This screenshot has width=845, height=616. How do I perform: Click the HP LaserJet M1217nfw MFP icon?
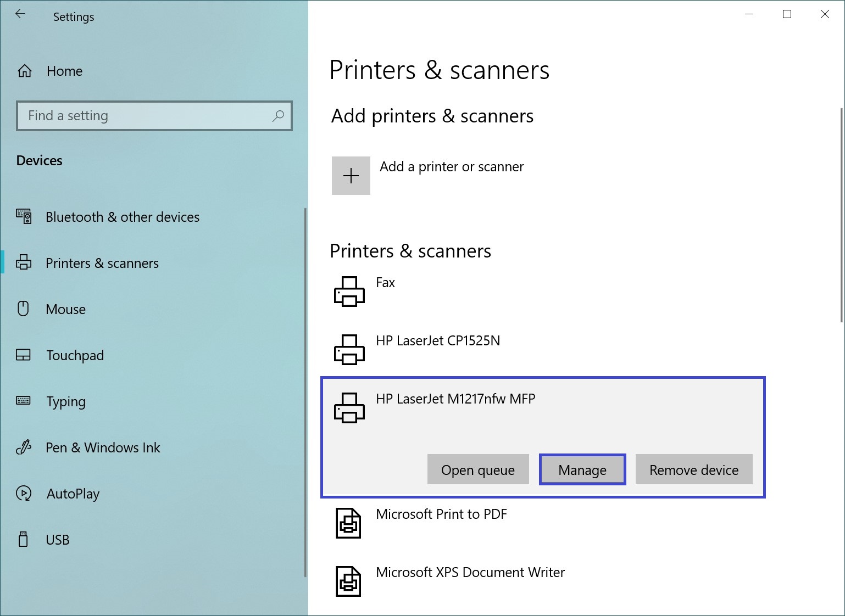tap(349, 408)
